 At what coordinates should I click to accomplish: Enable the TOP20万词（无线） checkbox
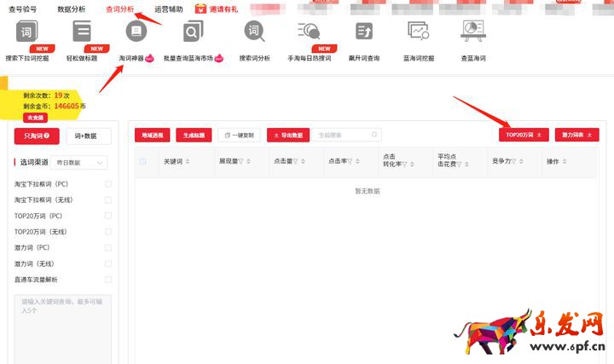(107, 232)
